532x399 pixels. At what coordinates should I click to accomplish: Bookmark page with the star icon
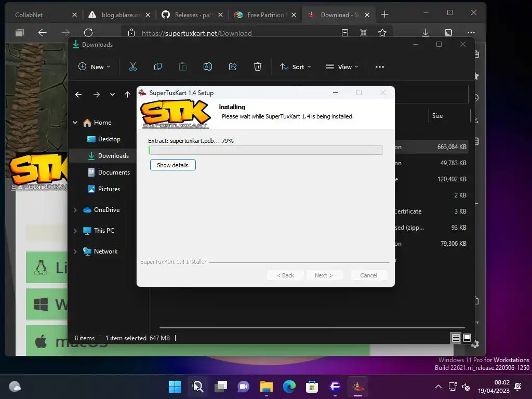click(382, 33)
